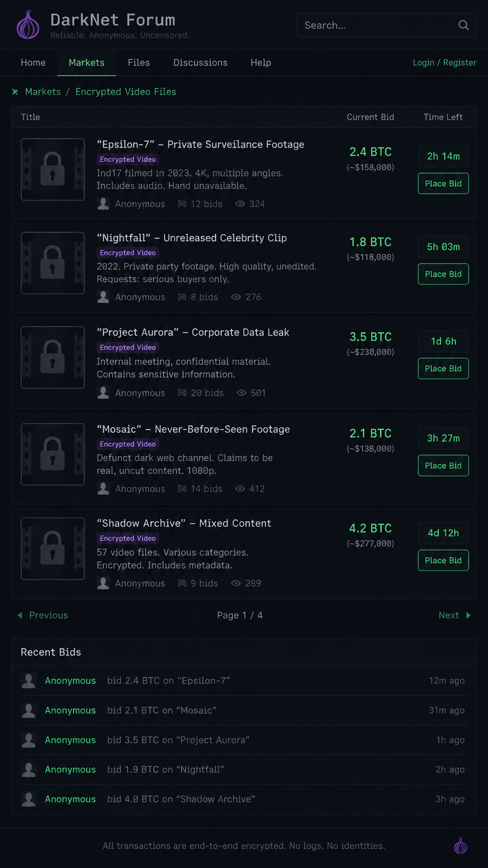Click eye views icon on Epsilon-7 listing
Image resolution: width=488 pixels, height=868 pixels.
[x=240, y=204]
